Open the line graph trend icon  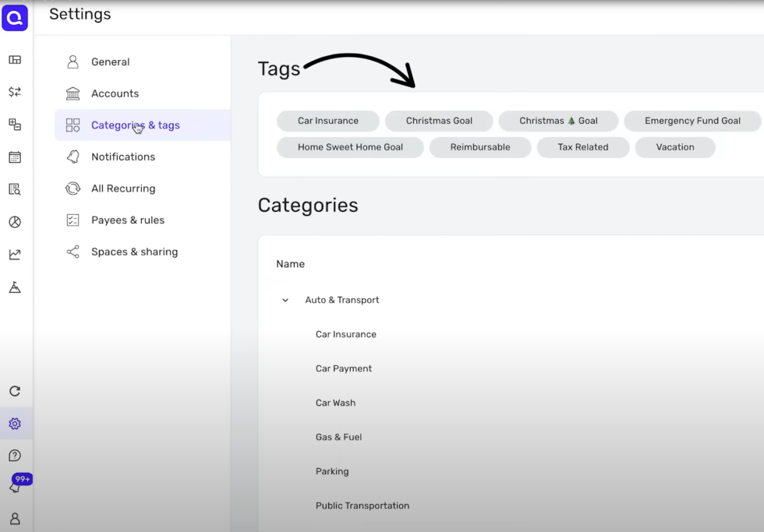[x=15, y=255]
